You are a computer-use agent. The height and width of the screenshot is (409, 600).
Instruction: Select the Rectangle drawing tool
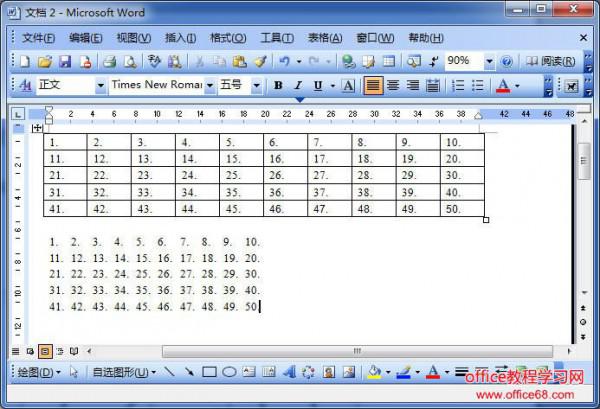(x=209, y=372)
